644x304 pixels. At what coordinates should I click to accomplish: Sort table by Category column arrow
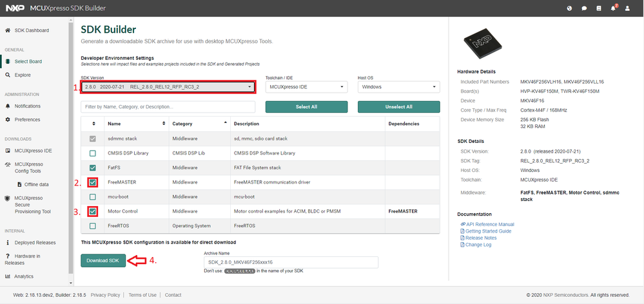pyautogui.click(x=225, y=122)
